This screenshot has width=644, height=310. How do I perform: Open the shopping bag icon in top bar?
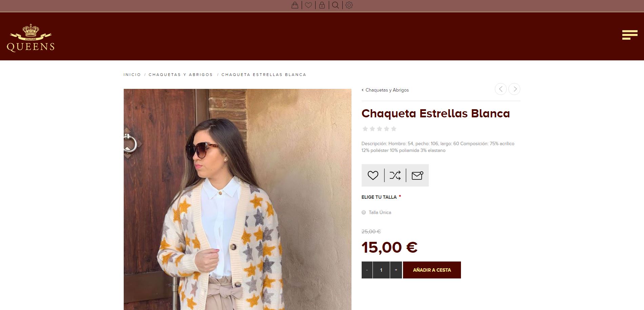[295, 5]
